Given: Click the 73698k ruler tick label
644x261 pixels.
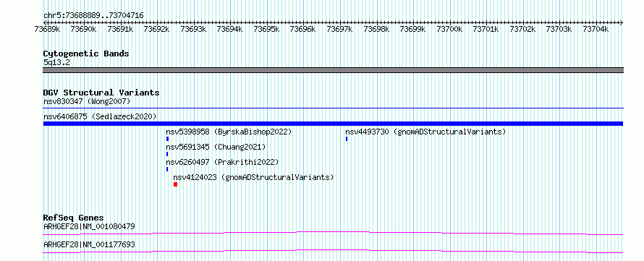Looking at the screenshot, I should click(376, 29).
